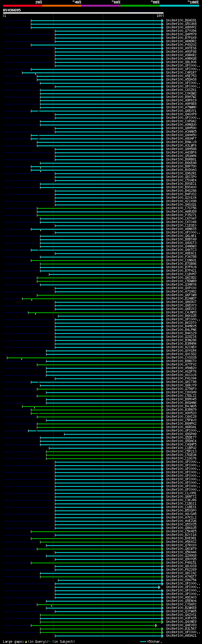Open hit UniRef100_C4R1R7
The image size is (202, 644).
point(181,73)
